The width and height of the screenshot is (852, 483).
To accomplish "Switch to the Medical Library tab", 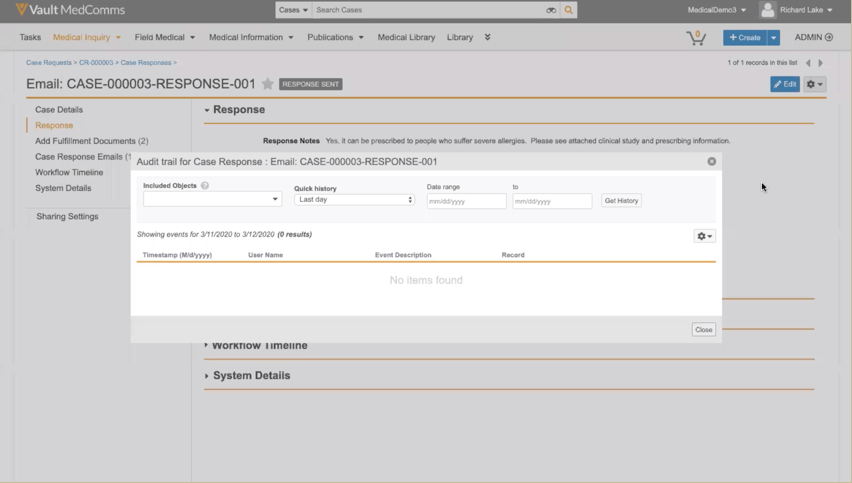I will tap(406, 37).
